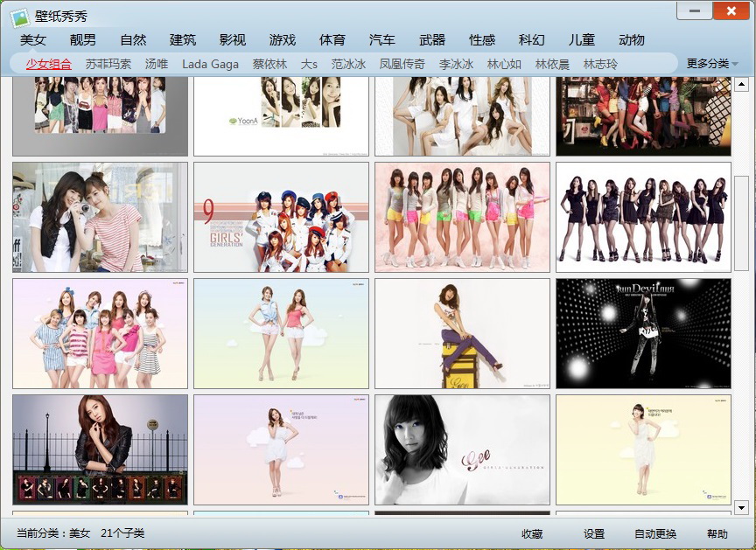Click the scrollbar up arrow
Screen dimensions: 756x550
pyautogui.click(x=741, y=85)
